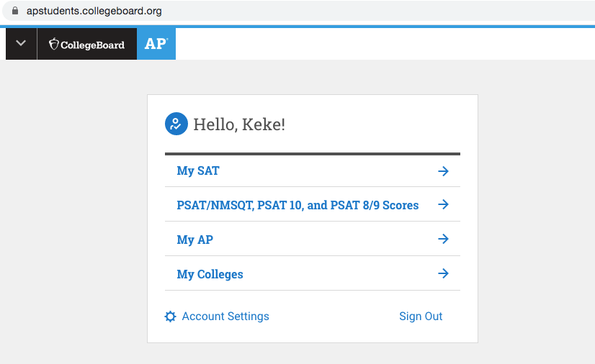Sign Out of the account

(x=421, y=317)
